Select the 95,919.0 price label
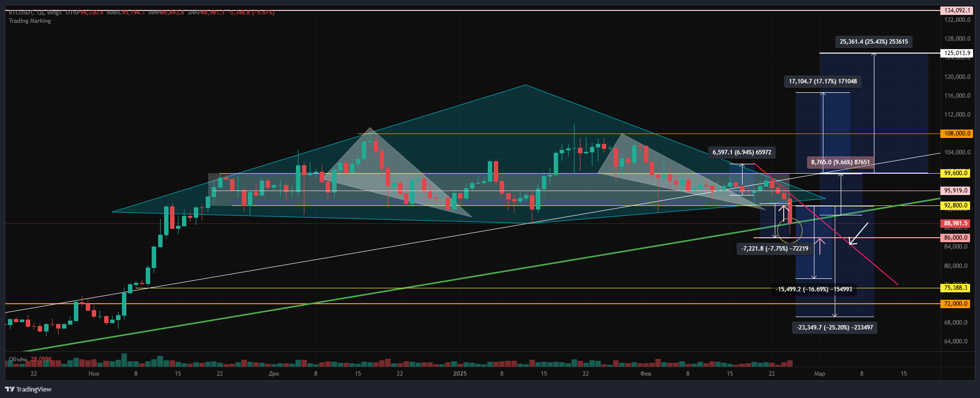Image resolution: width=980 pixels, height=398 pixels. click(955, 191)
